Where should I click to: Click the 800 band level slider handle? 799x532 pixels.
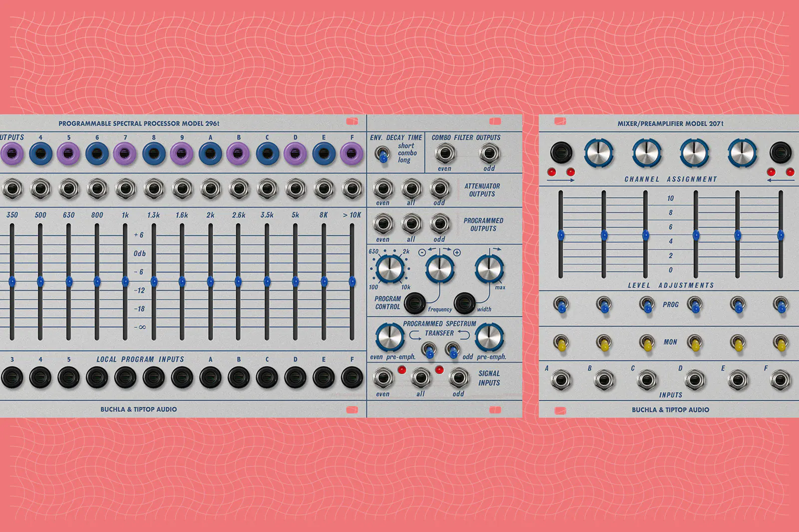[97, 282]
